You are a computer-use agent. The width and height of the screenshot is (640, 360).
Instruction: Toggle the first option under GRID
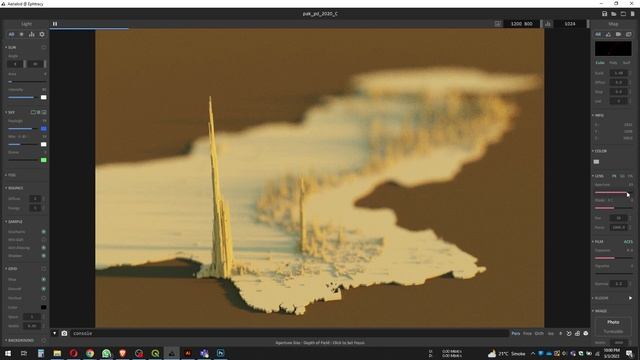pyautogui.click(x=44, y=280)
